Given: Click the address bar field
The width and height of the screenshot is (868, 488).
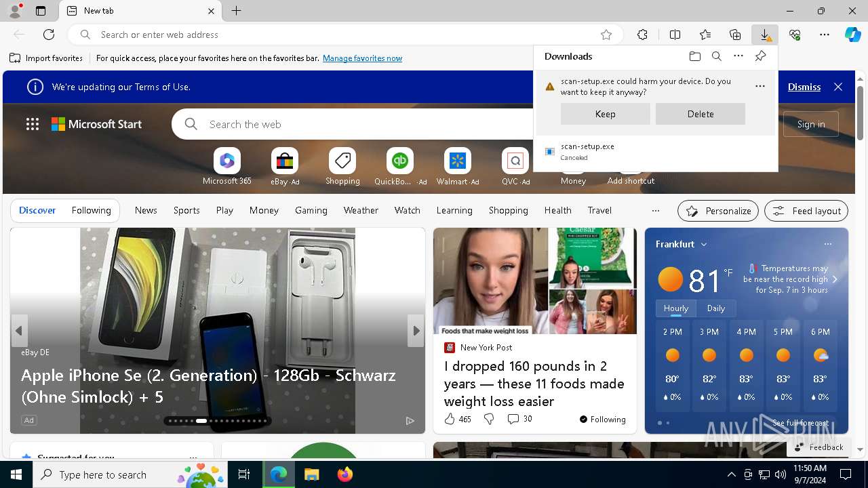Looking at the screenshot, I should coord(346,35).
